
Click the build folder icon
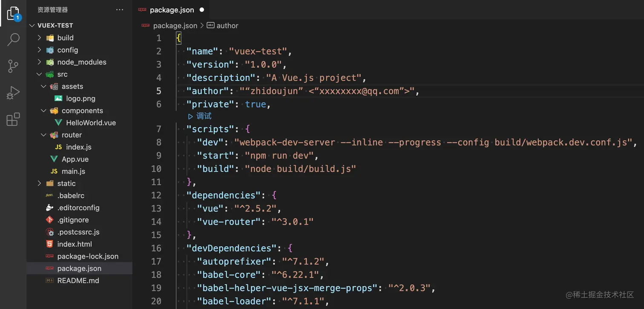pyautogui.click(x=50, y=38)
